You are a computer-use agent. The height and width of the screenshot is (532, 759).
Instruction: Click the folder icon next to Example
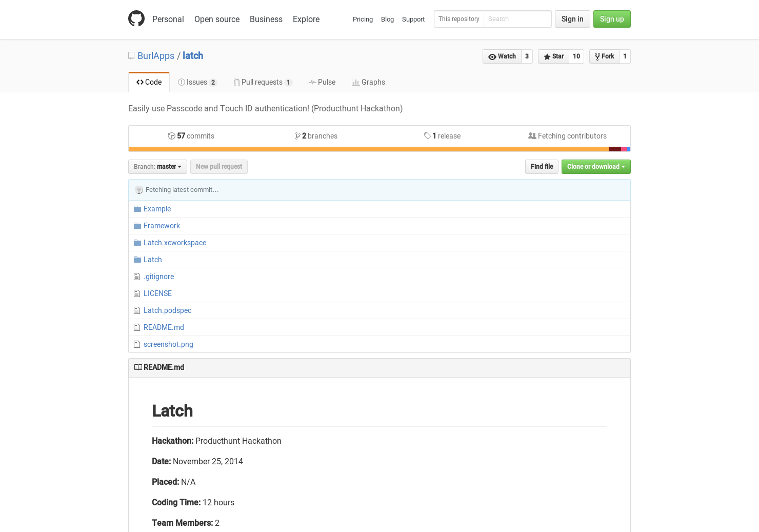[x=137, y=209]
